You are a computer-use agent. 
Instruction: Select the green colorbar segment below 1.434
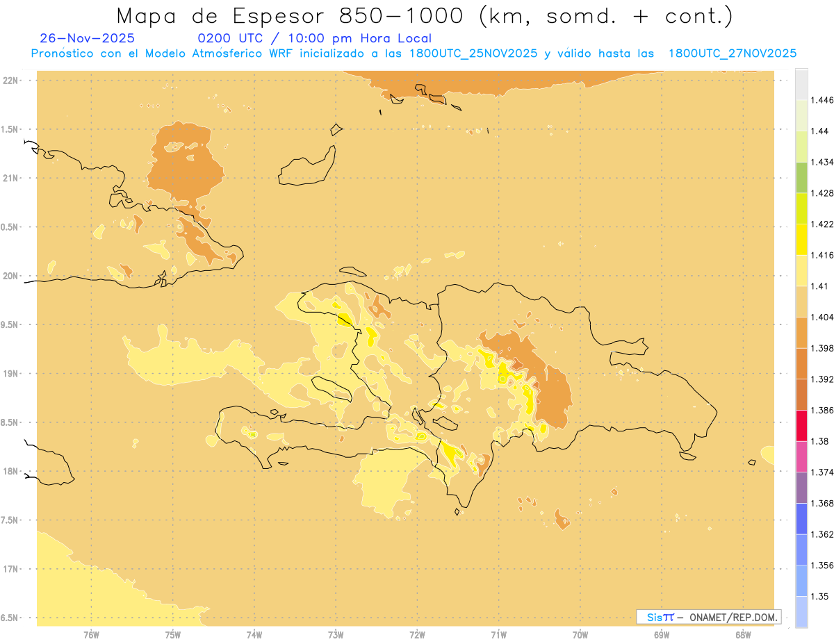pyautogui.click(x=801, y=177)
